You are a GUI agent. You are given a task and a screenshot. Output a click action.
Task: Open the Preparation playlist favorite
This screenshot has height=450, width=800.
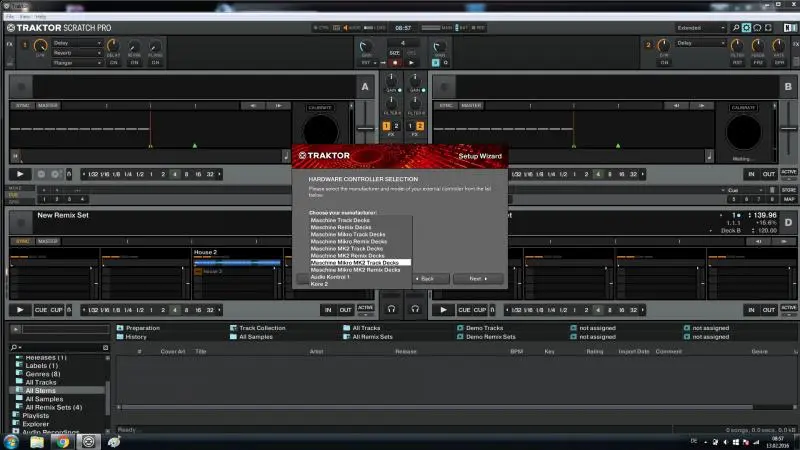[x=142, y=328]
